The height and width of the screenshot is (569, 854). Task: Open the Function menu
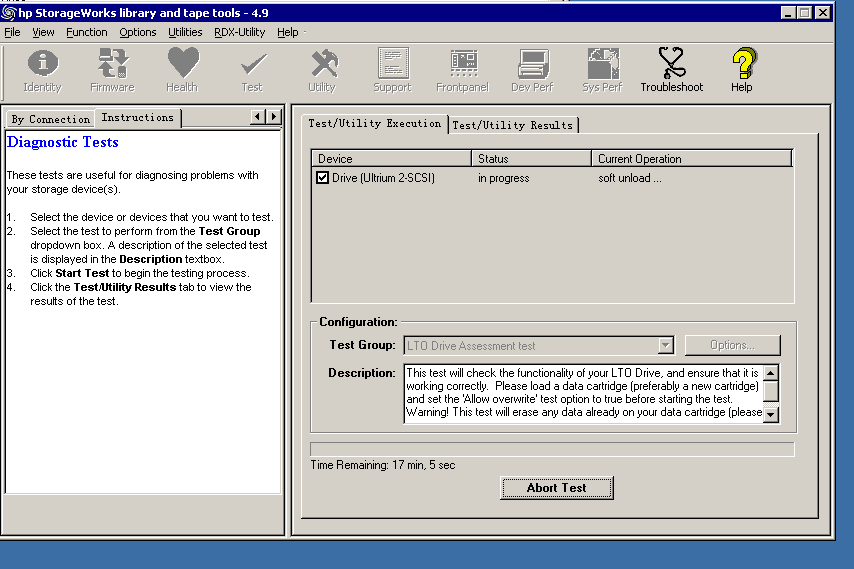point(87,32)
